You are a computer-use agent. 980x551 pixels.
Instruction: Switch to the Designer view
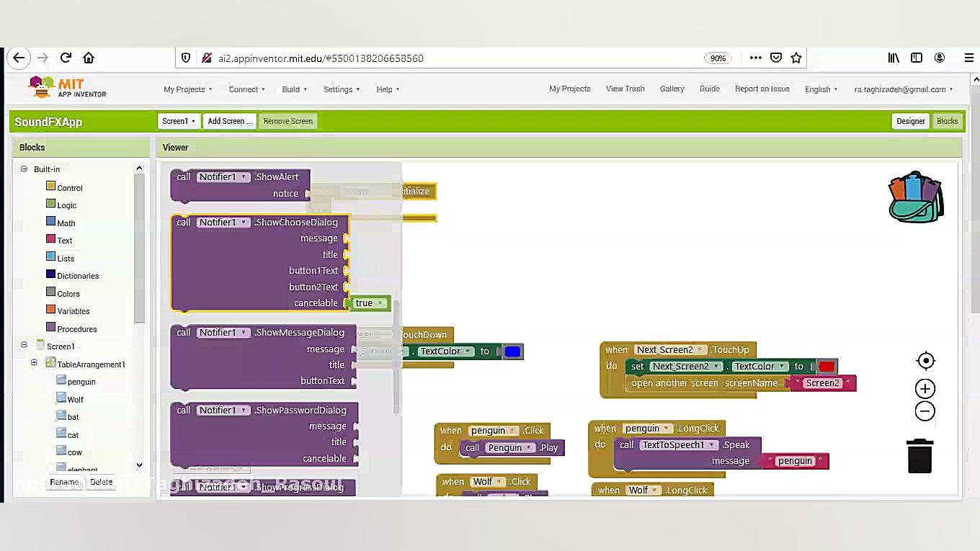[911, 121]
